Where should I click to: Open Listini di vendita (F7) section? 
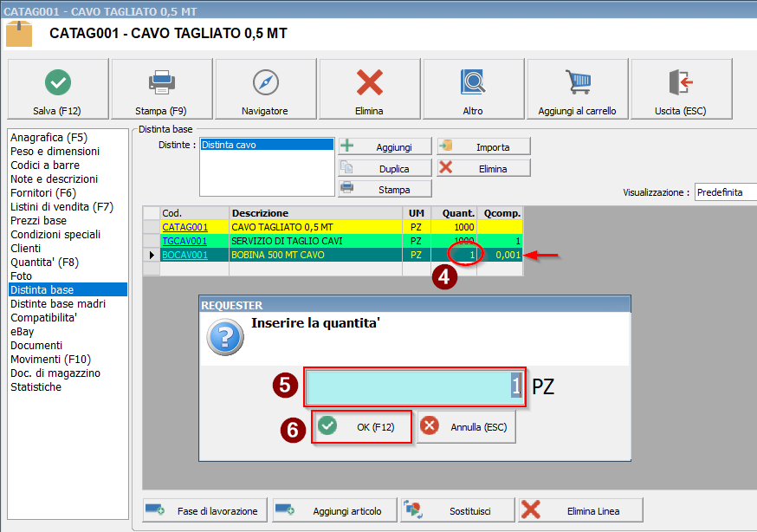pyautogui.click(x=61, y=206)
